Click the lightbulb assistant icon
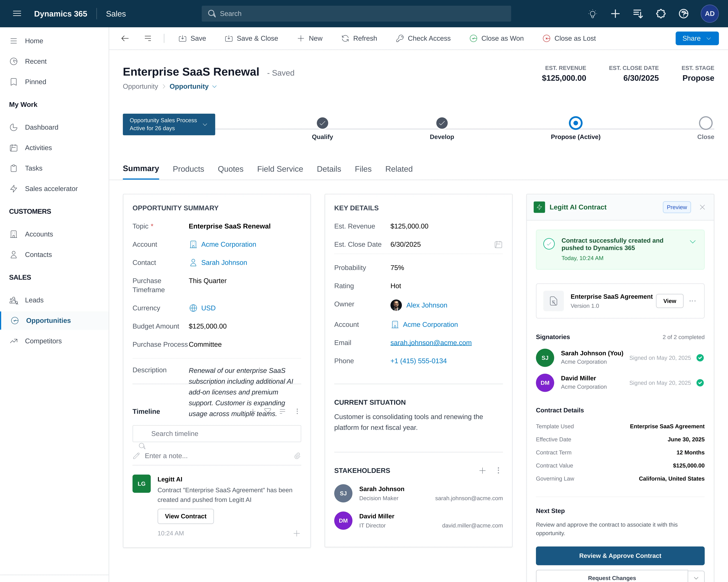Viewport: 728px width, 582px height. [592, 14]
